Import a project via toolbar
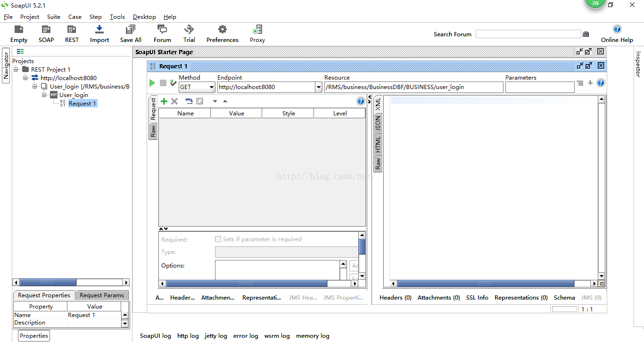The width and height of the screenshot is (644, 342). click(99, 34)
